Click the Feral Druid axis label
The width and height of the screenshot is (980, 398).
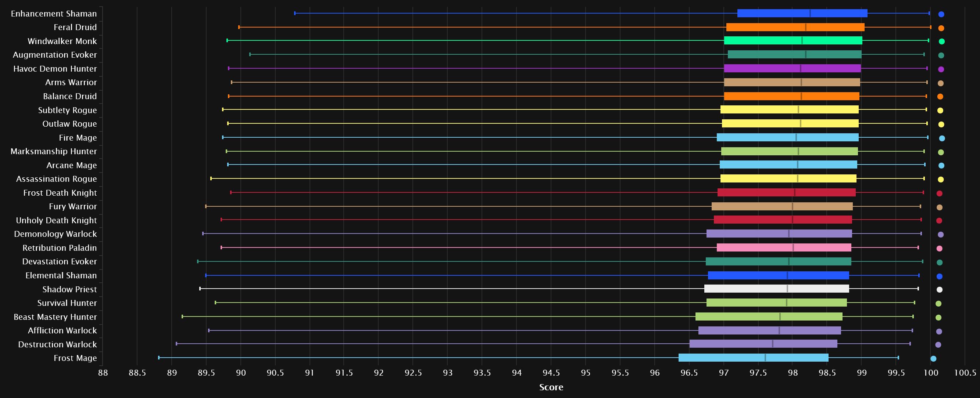coord(75,28)
